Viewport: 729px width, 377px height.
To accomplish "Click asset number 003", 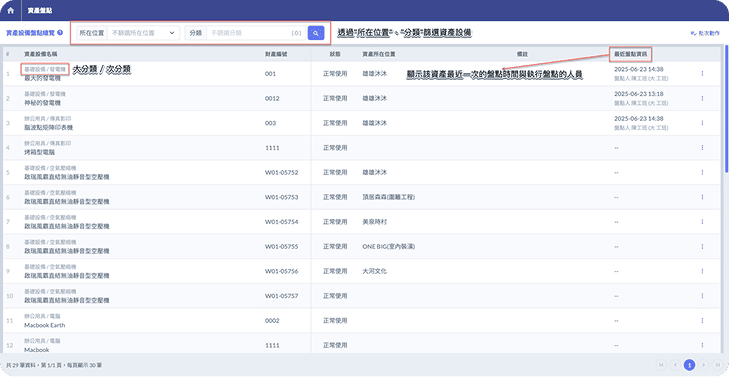I will [270, 123].
